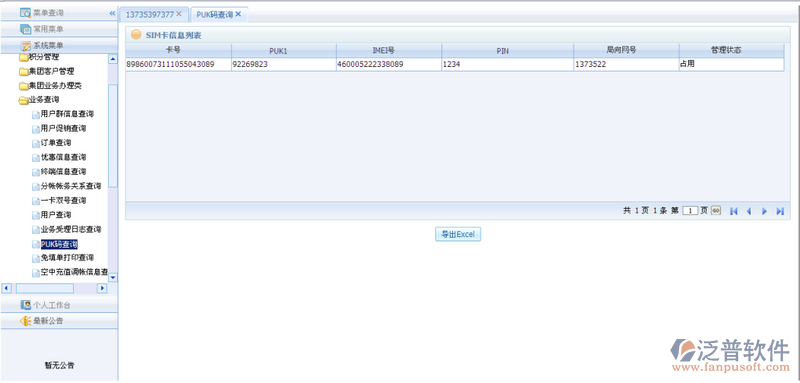Click the 导出Excel button
The width and height of the screenshot is (800, 383).
click(x=458, y=235)
